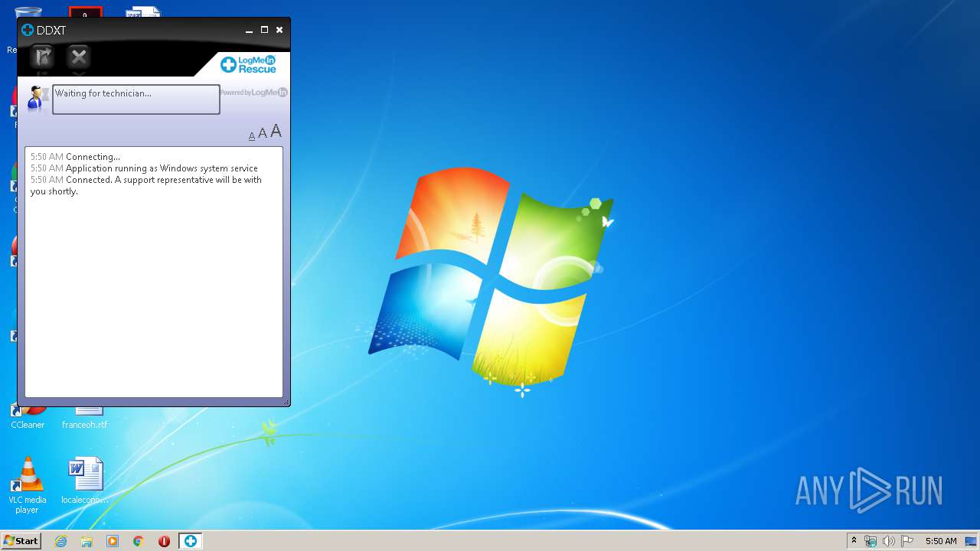Select the smallest font size A

(x=252, y=136)
